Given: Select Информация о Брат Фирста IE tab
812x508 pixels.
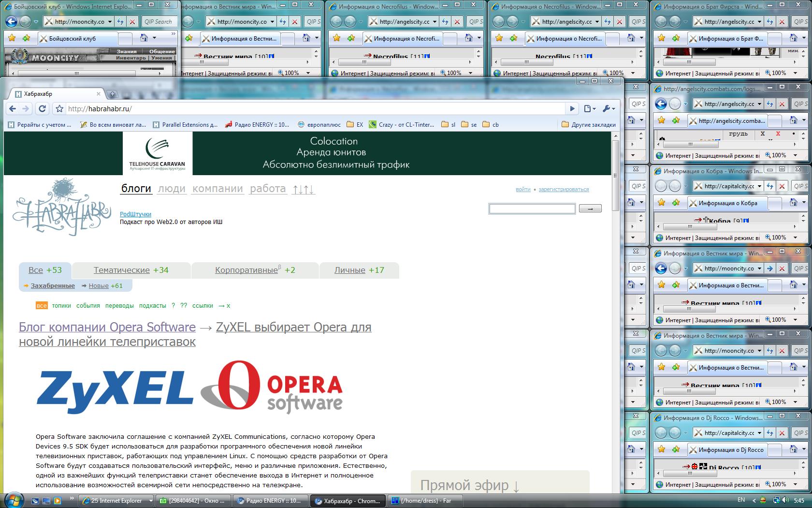Looking at the screenshot, I should point(726,39).
